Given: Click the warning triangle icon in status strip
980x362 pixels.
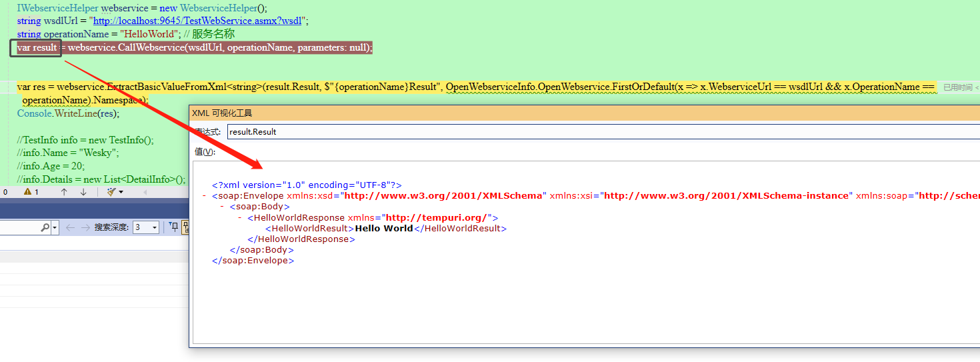Looking at the screenshot, I should [28, 192].
